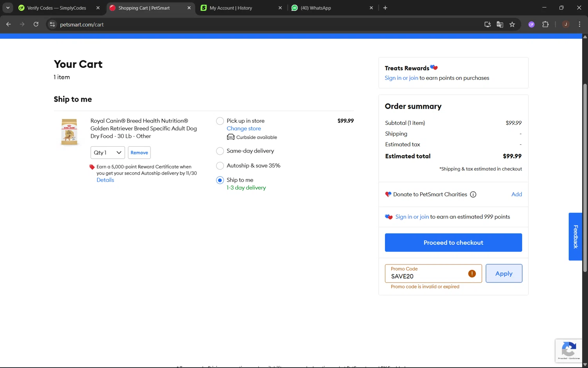Screen dimensions: 588x368
Task: Open the Feedback side tab
Action: pyautogui.click(x=575, y=237)
